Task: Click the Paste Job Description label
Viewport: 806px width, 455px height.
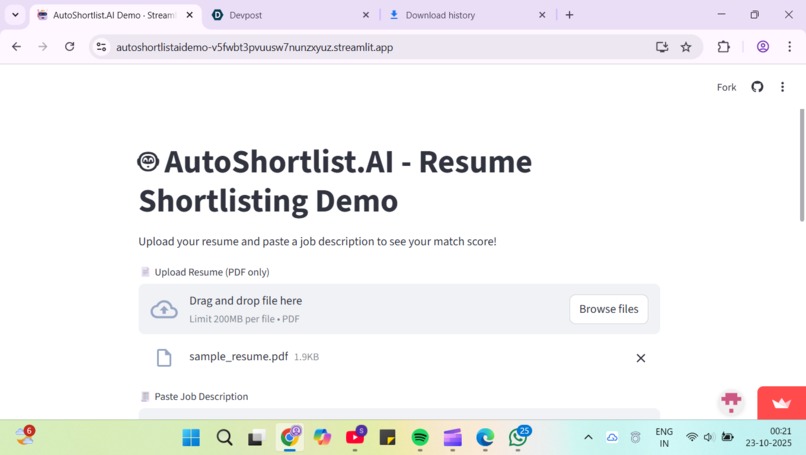Action: pyautogui.click(x=201, y=396)
